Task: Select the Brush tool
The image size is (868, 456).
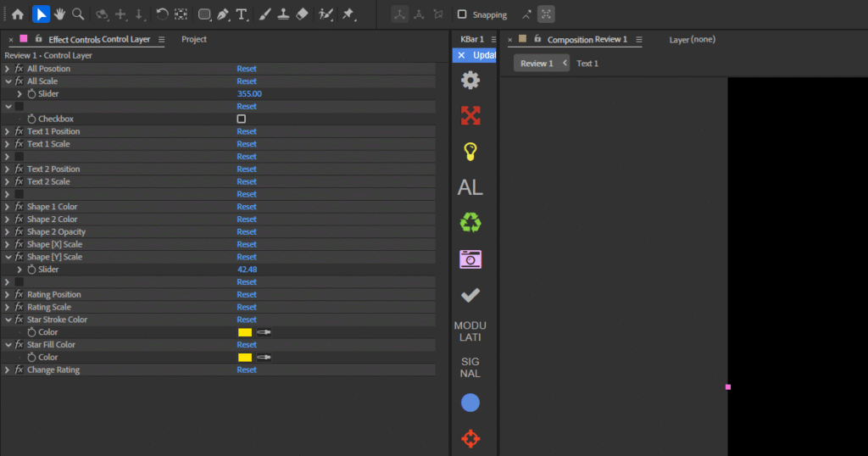Action: point(264,14)
